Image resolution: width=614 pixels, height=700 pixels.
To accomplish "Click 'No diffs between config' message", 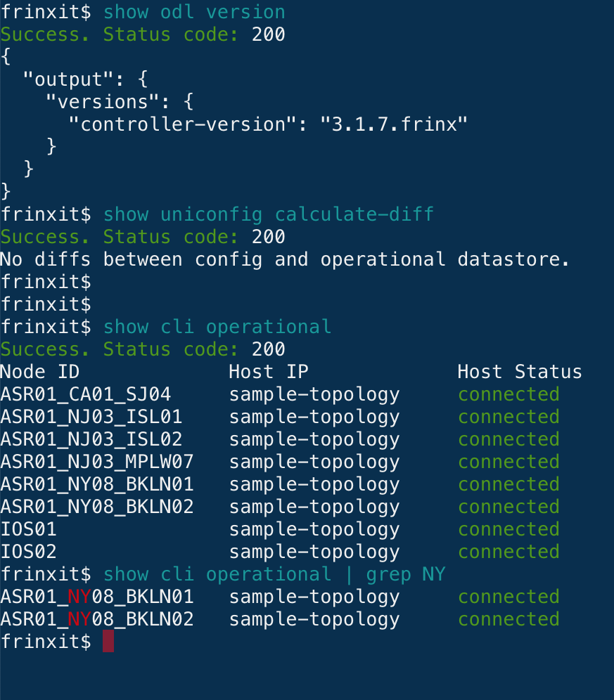I will [132, 259].
